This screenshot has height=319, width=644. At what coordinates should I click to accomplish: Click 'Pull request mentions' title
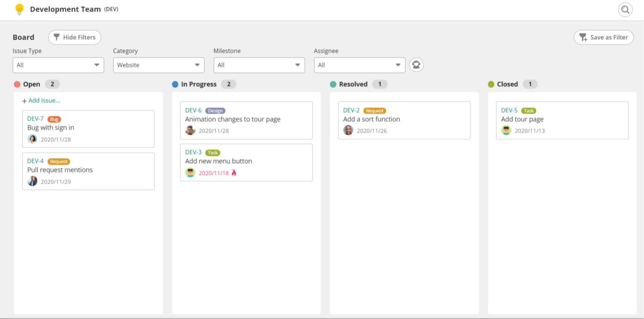click(60, 170)
